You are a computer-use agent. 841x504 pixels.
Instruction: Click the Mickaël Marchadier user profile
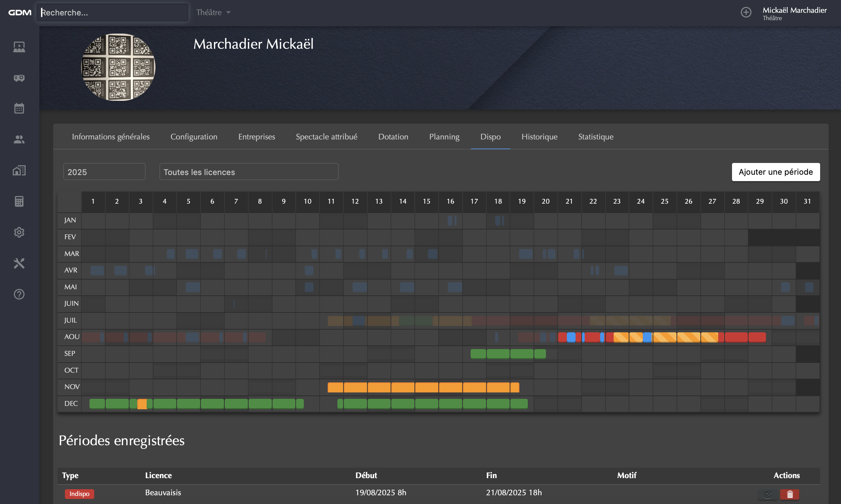(794, 13)
